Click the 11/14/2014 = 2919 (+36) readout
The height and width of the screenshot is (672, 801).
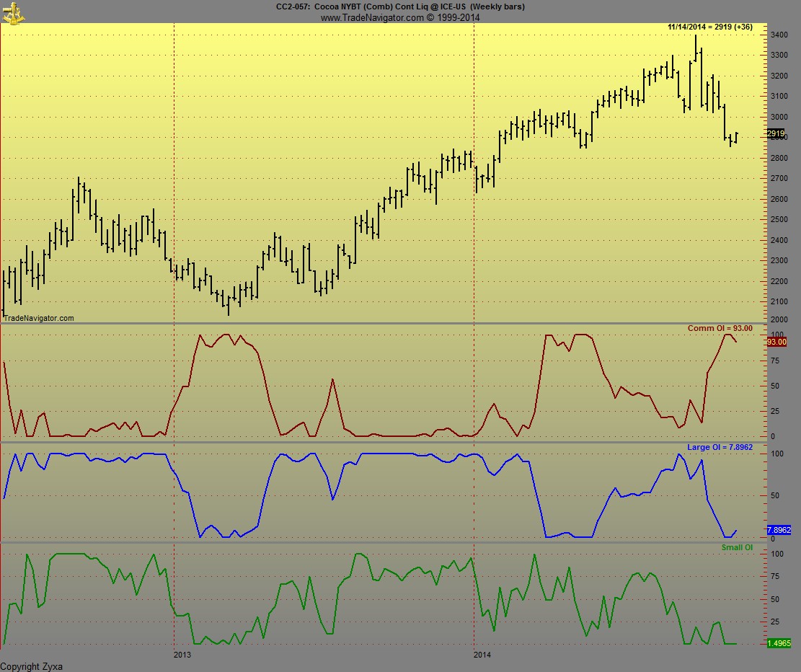710,27
